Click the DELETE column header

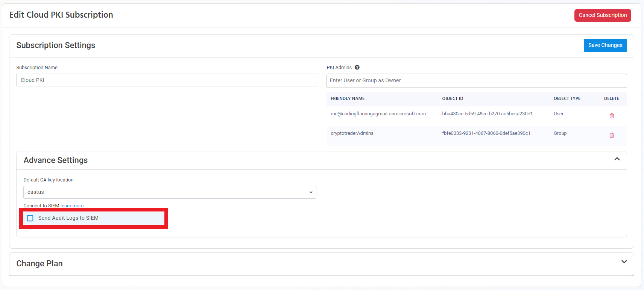[612, 99]
